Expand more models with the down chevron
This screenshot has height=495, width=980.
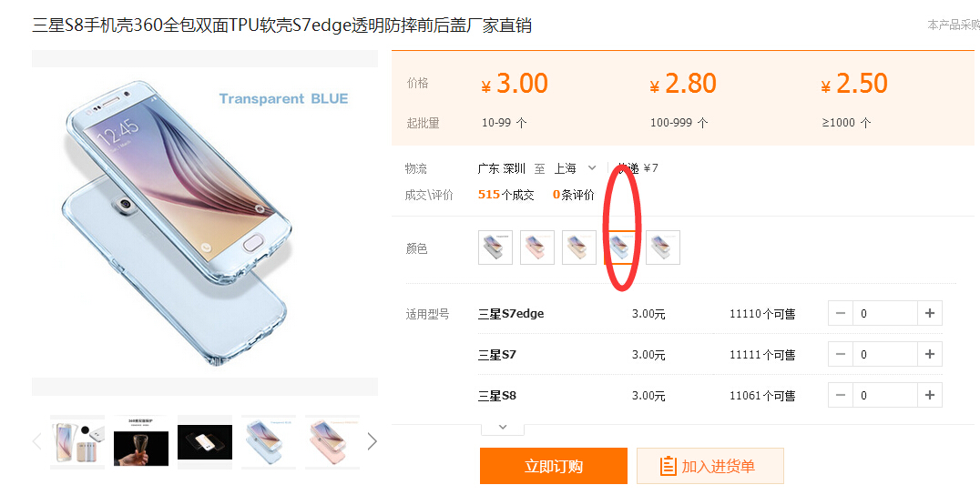(x=503, y=428)
